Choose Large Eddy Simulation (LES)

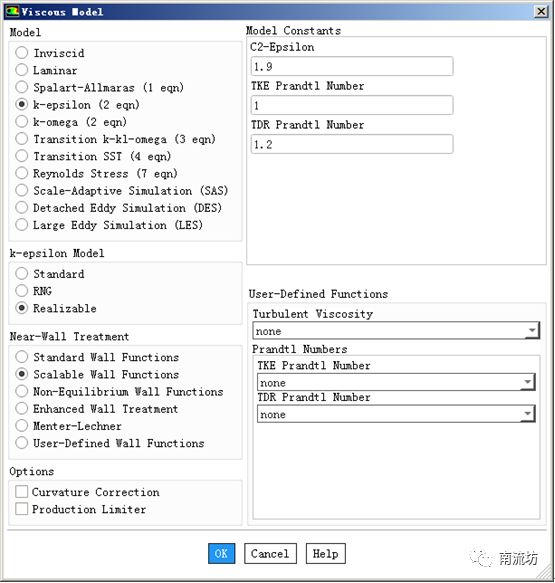point(22,225)
